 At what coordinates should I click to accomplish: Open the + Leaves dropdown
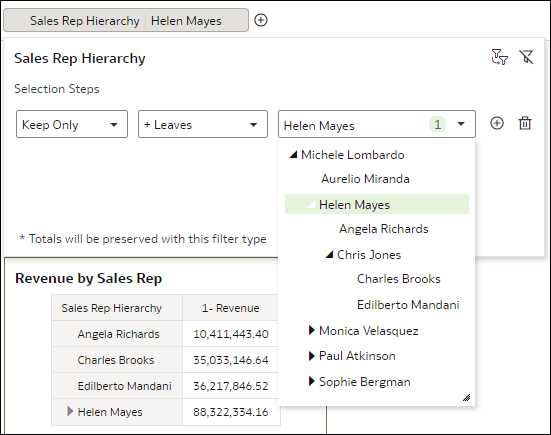[203, 124]
